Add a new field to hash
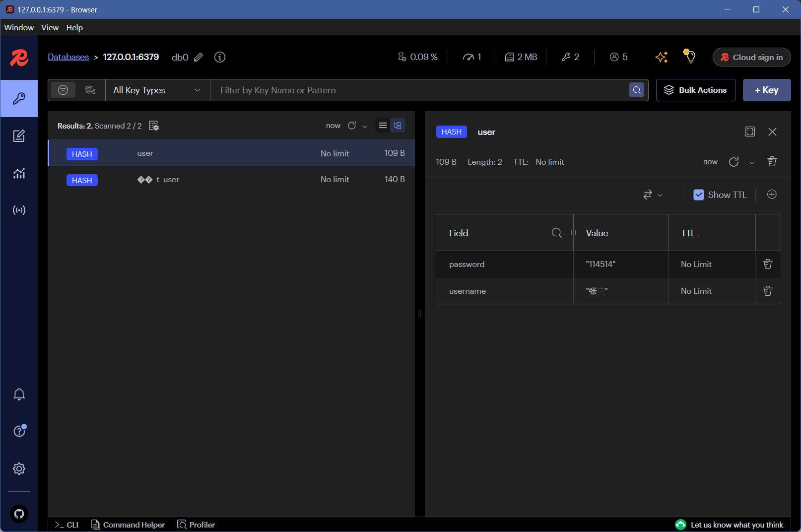This screenshot has height=532, width=801. click(772, 195)
